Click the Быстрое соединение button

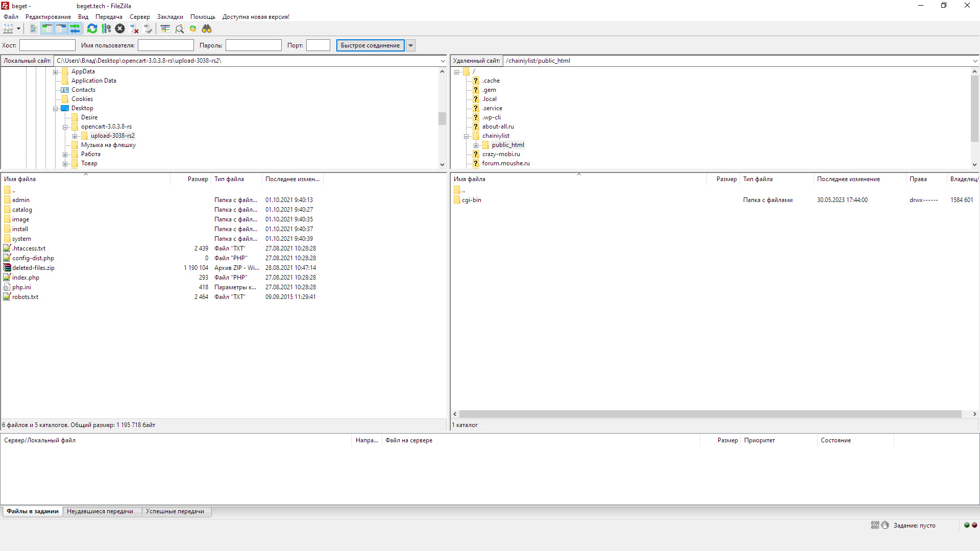(370, 45)
